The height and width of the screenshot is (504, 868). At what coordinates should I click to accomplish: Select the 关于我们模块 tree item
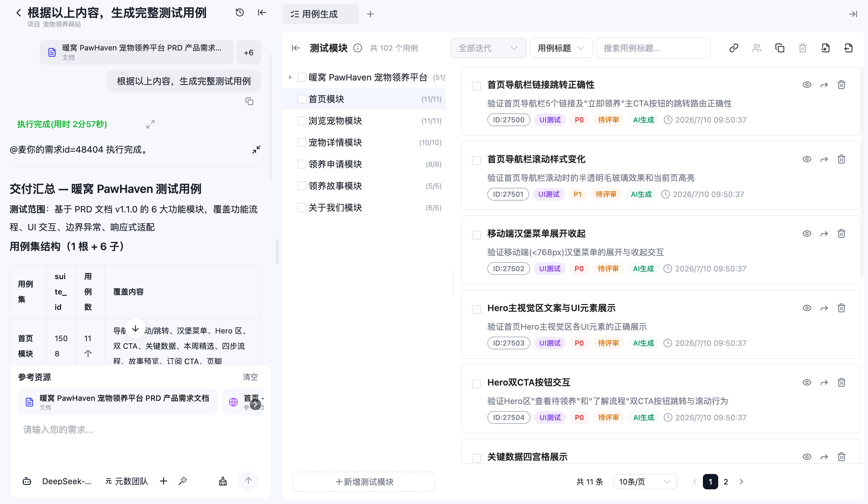click(364, 208)
